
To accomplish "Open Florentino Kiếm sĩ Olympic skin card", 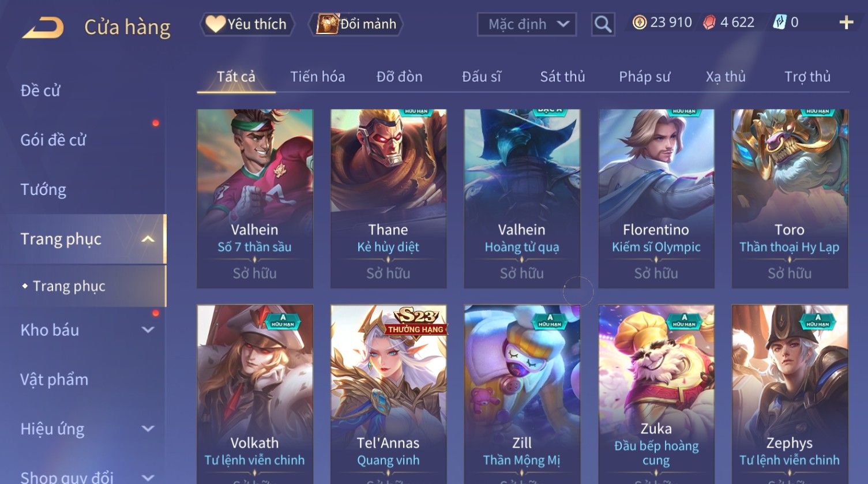I will 656,198.
